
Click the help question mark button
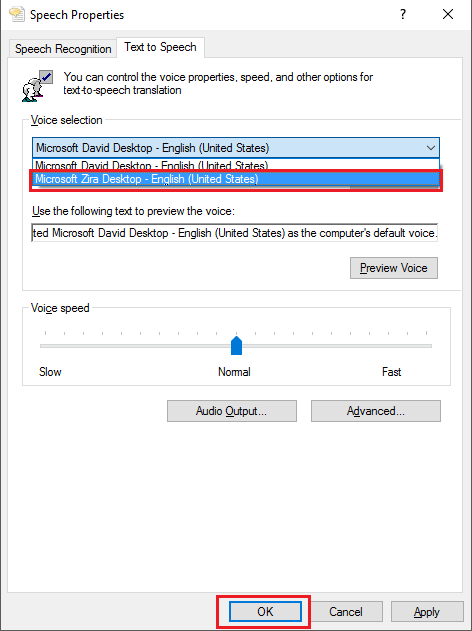pyautogui.click(x=403, y=15)
